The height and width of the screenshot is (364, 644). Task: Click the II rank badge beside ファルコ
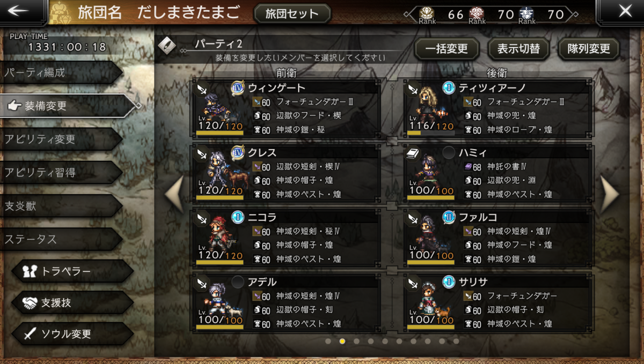[449, 217]
